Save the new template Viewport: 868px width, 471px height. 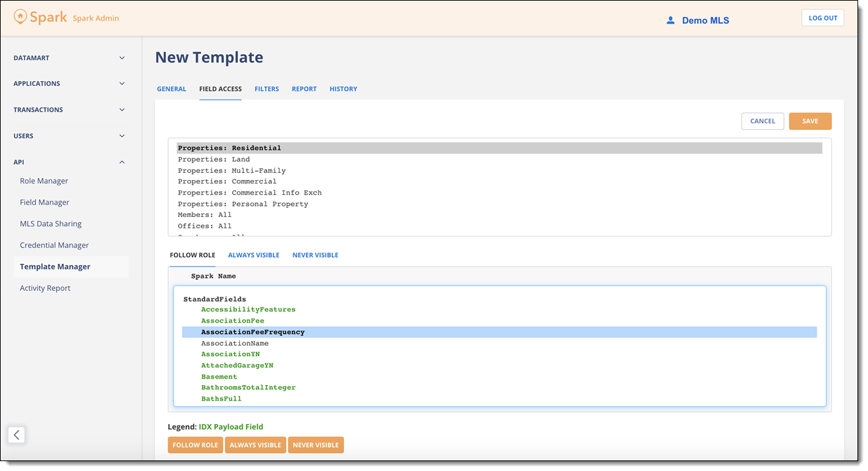(810, 121)
